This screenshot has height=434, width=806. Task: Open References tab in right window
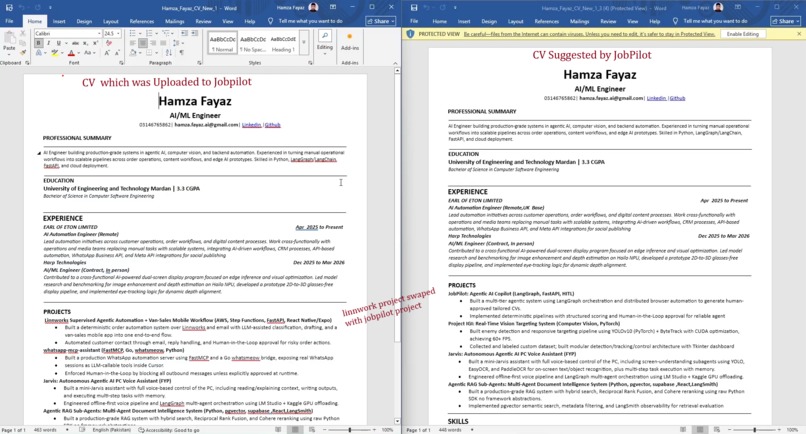point(546,21)
